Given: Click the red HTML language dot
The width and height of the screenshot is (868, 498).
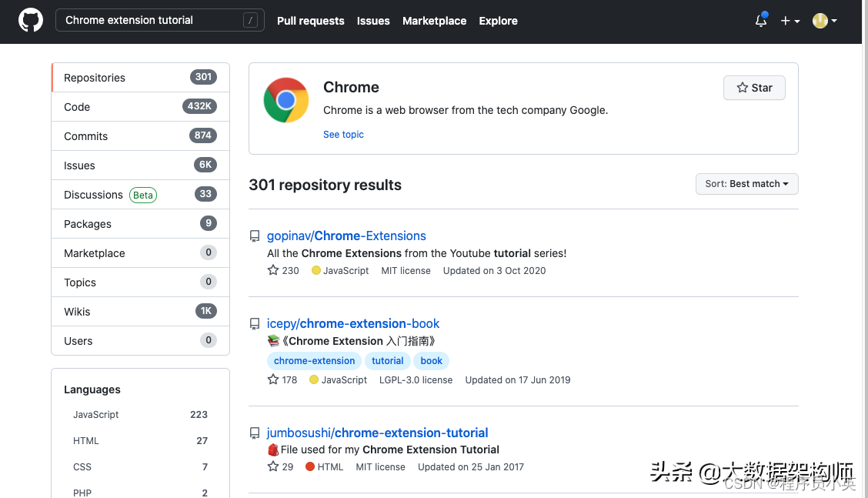Looking at the screenshot, I should point(310,466).
